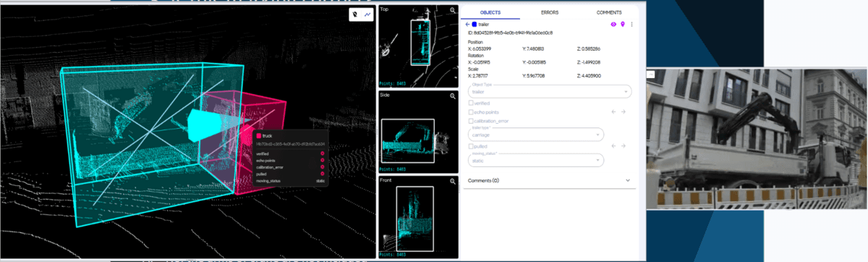Image resolution: width=868 pixels, height=262 pixels.
Task: Go back from the trailer object details
Action: click(x=467, y=25)
